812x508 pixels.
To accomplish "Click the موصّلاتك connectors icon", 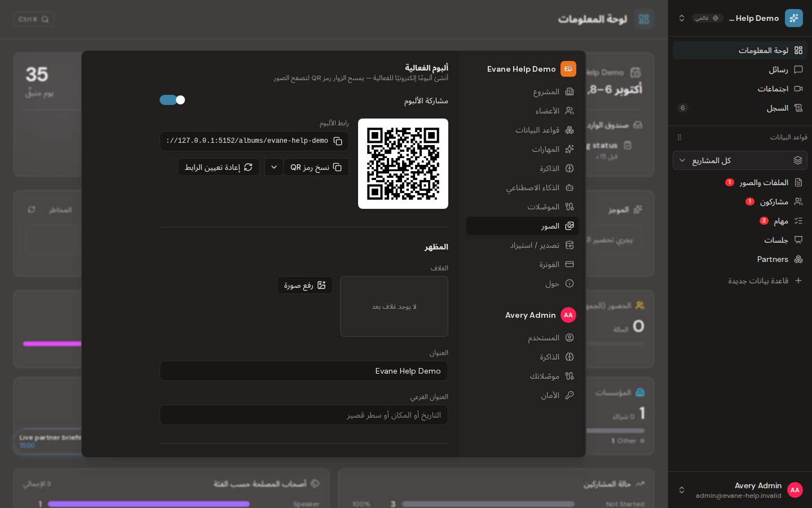I will [570, 376].
